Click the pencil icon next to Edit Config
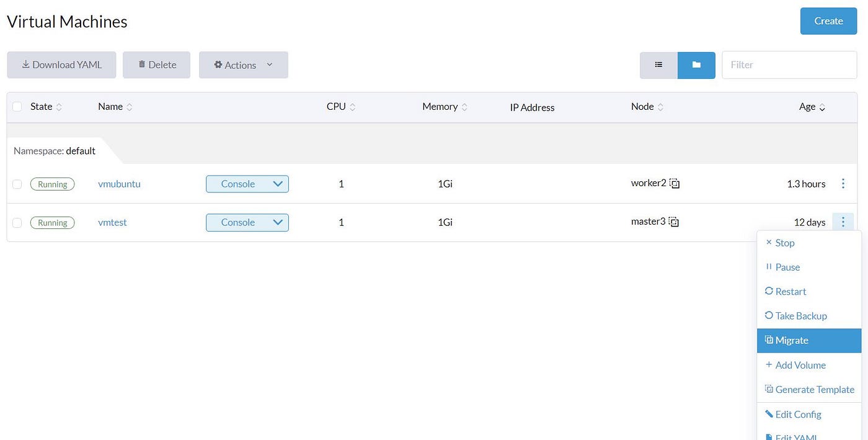The width and height of the screenshot is (868, 440). (768, 414)
